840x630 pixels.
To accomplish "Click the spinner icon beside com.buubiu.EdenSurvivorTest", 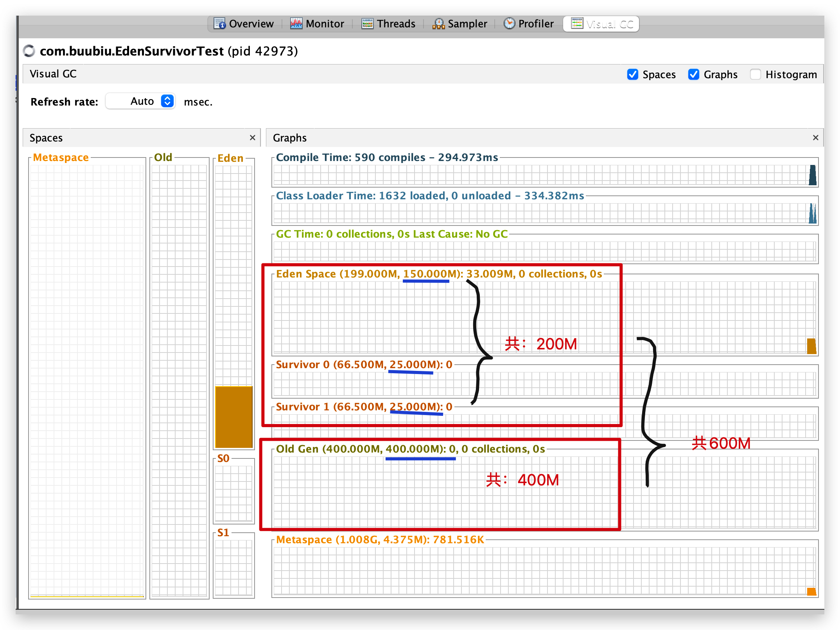I will (29, 51).
